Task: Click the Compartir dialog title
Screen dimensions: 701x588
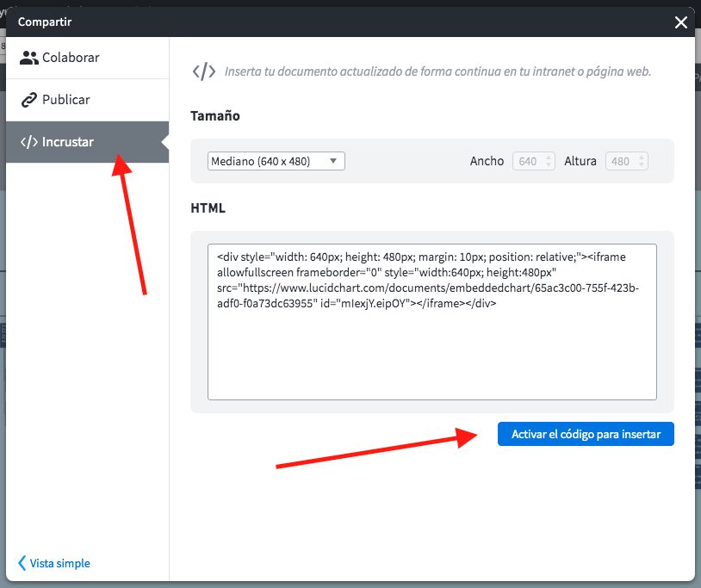Action: click(45, 22)
